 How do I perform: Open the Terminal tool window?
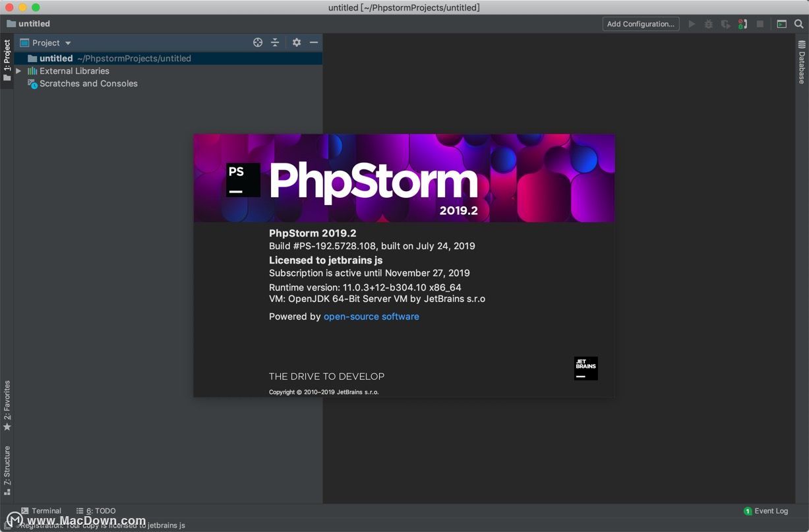coord(40,511)
